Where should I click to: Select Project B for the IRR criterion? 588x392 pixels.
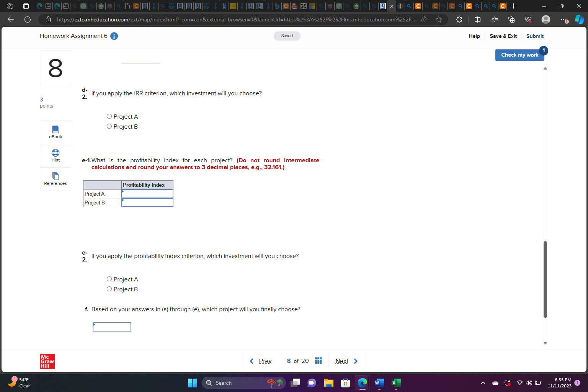point(109,126)
